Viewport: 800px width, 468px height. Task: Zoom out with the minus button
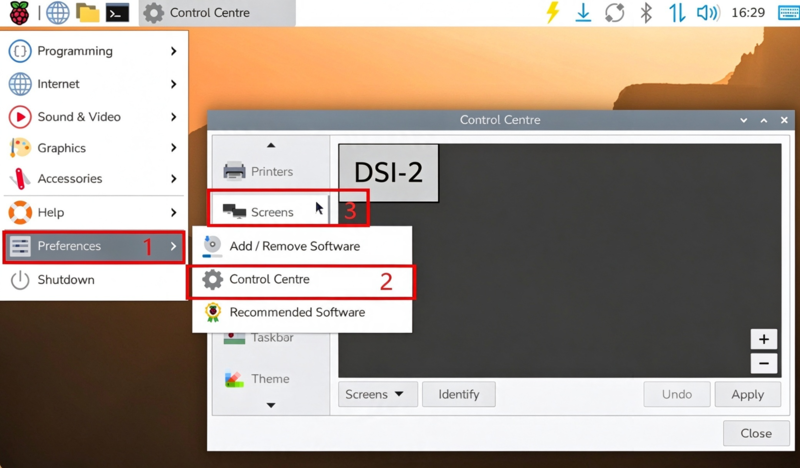(x=764, y=363)
